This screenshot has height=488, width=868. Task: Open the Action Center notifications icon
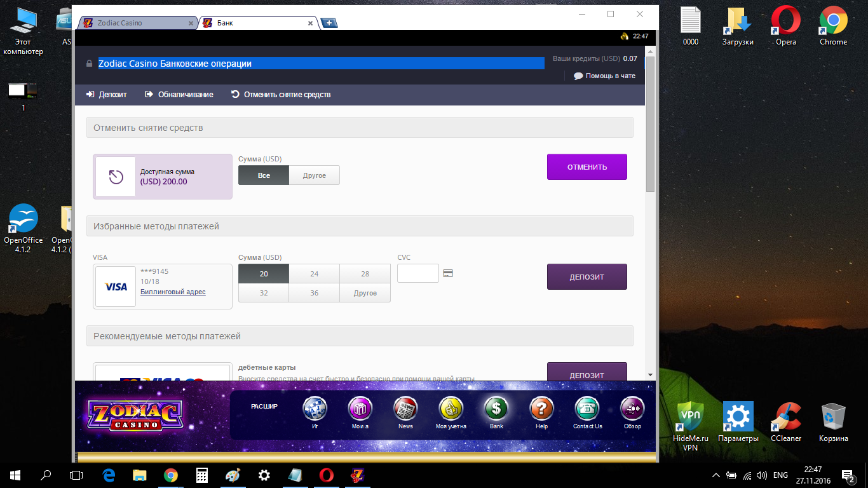click(848, 475)
